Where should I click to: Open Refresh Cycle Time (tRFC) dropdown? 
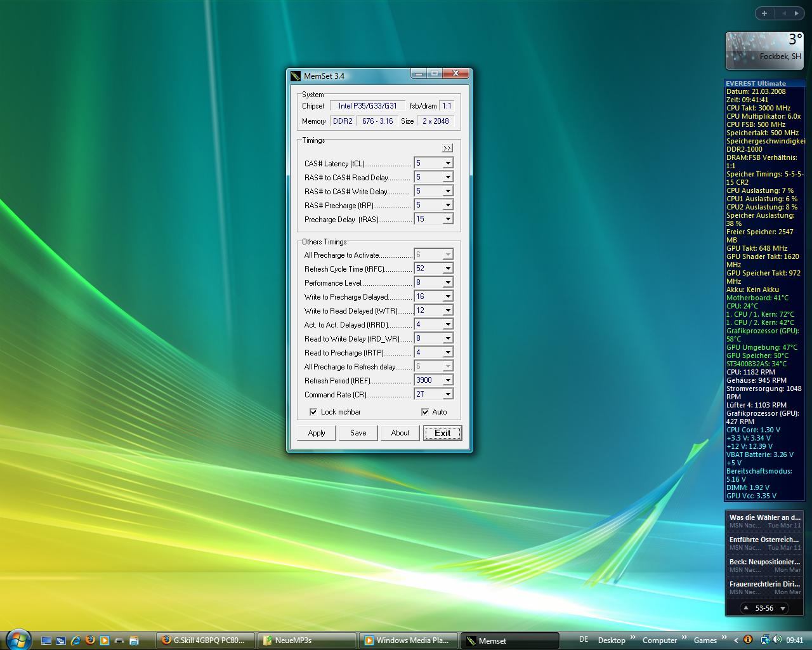(x=448, y=269)
